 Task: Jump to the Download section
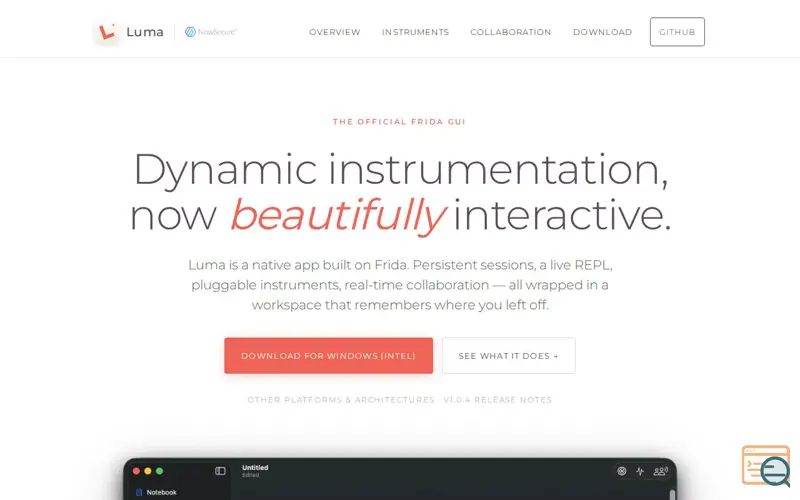pyautogui.click(x=603, y=32)
